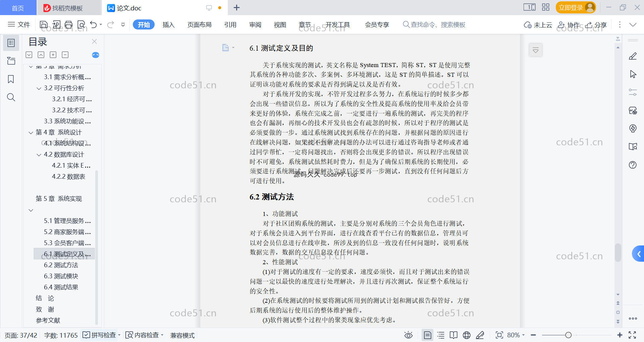Click the zoom out minus button
The height and width of the screenshot is (342, 644).
(x=533, y=335)
